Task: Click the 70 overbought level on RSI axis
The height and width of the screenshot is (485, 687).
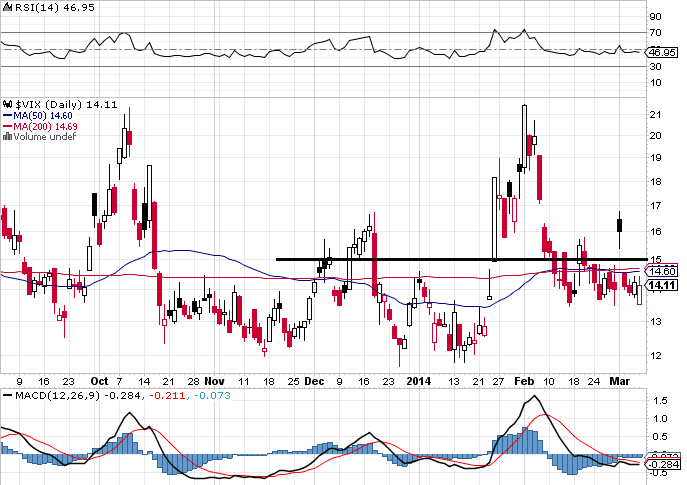Action: tap(656, 33)
